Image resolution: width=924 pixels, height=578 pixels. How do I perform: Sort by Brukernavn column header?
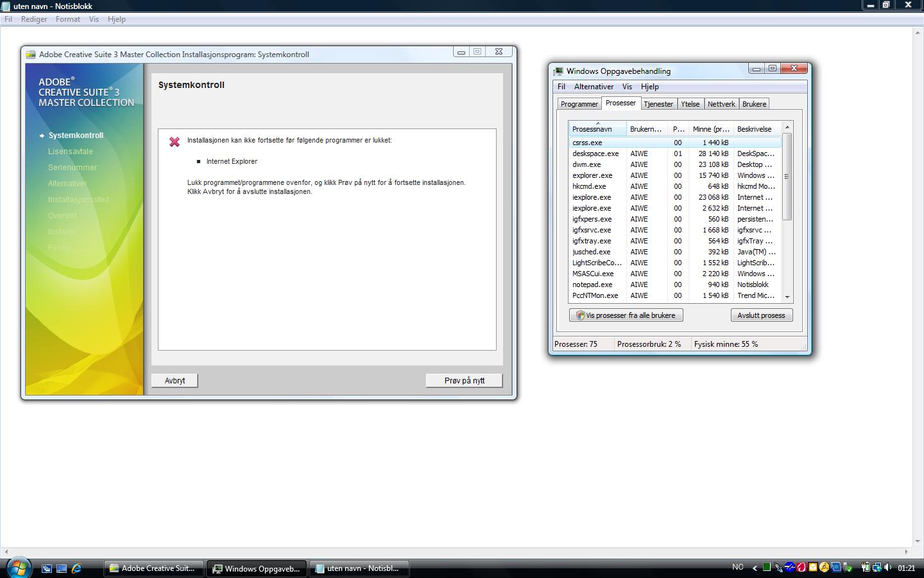646,129
